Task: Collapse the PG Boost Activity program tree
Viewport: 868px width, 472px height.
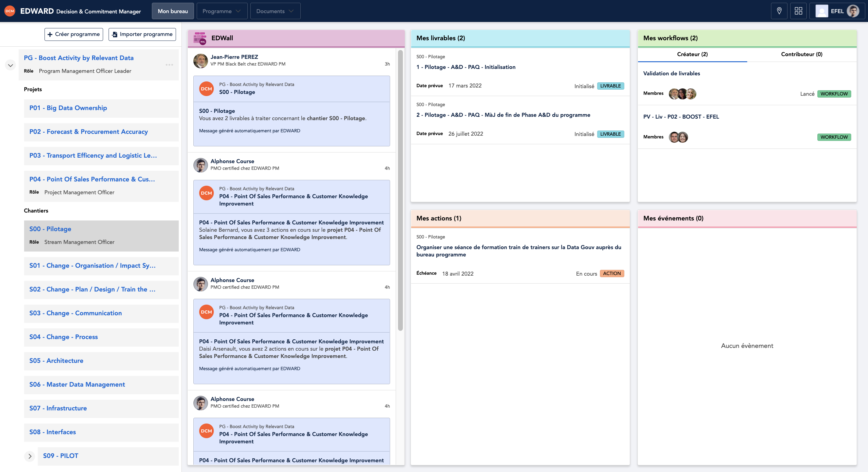Action: pos(10,65)
